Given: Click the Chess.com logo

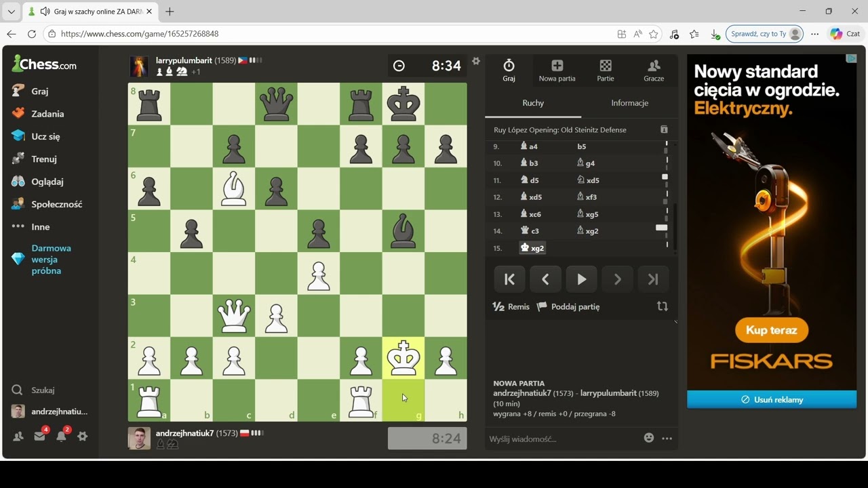Looking at the screenshot, I should [44, 64].
